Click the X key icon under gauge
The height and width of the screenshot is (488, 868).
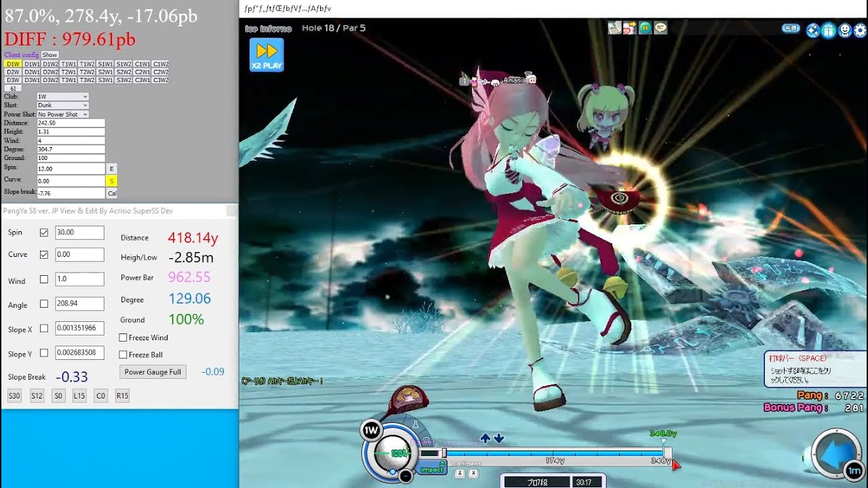pos(473,473)
